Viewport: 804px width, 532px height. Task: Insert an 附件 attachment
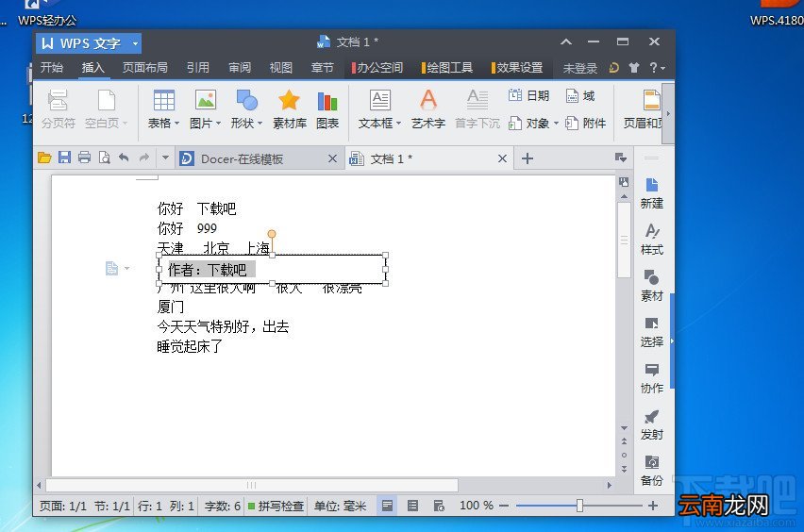(x=586, y=123)
